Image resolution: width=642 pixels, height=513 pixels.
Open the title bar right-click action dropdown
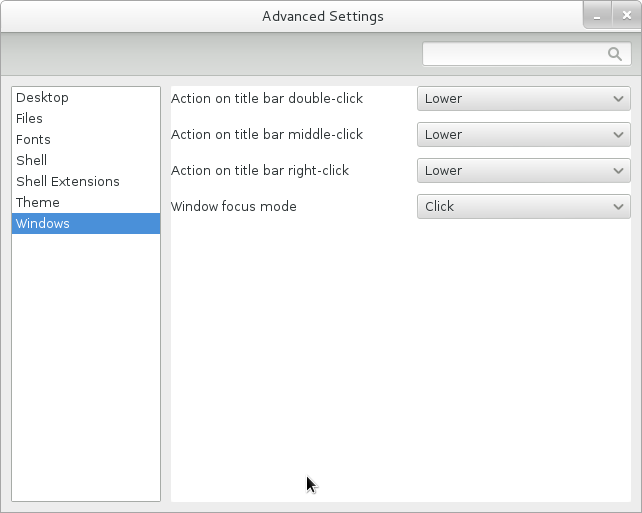coord(524,171)
